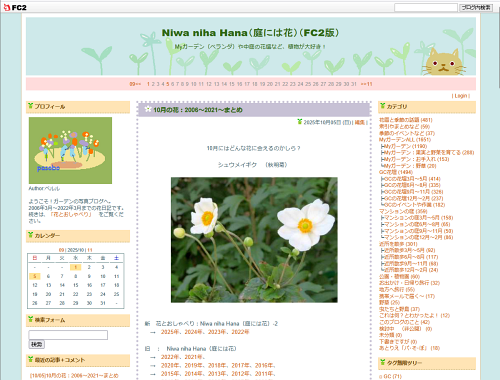Open category 索引やまとめなど
This screenshot has height=380, width=500.
tap(404, 126)
